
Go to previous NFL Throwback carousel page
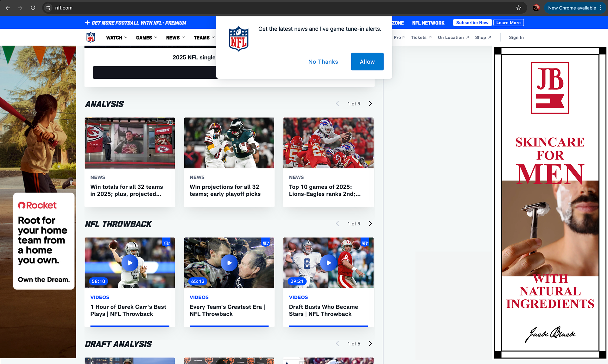(337, 223)
